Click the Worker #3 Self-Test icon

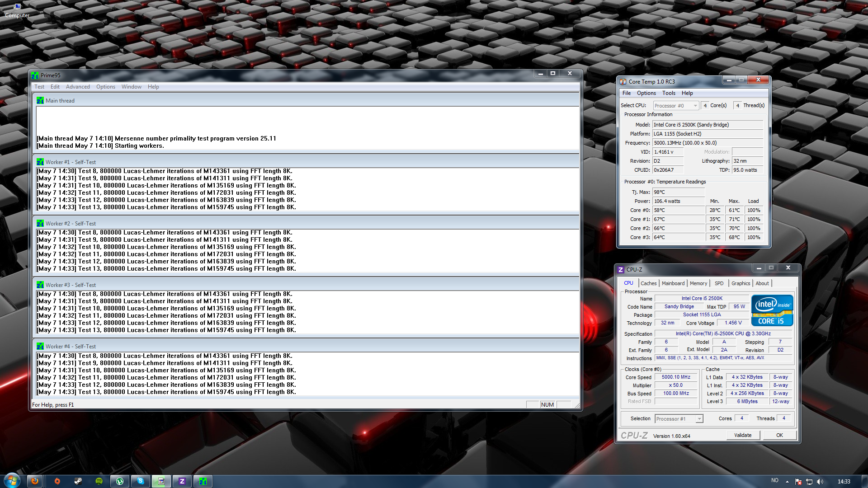[x=40, y=285]
